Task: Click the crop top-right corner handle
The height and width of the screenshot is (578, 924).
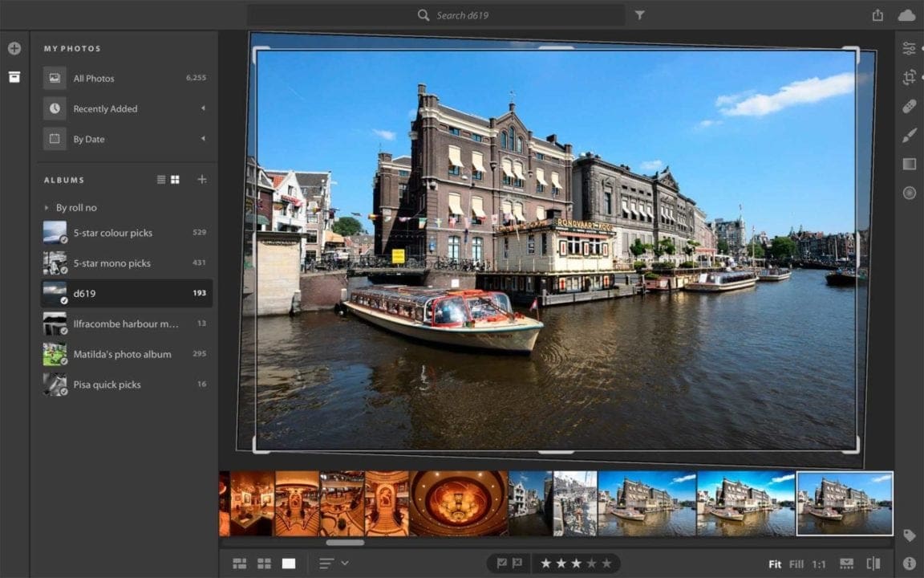Action: pos(852,55)
